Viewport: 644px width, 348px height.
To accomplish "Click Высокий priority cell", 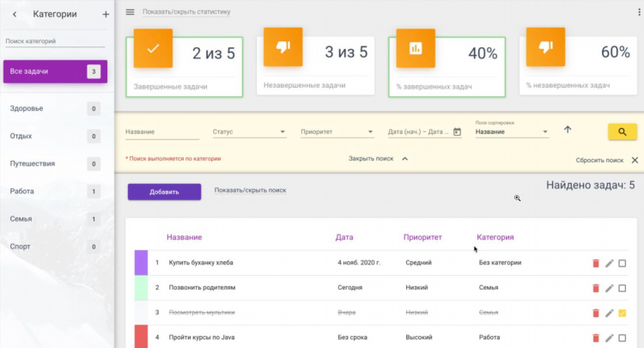I will point(419,338).
